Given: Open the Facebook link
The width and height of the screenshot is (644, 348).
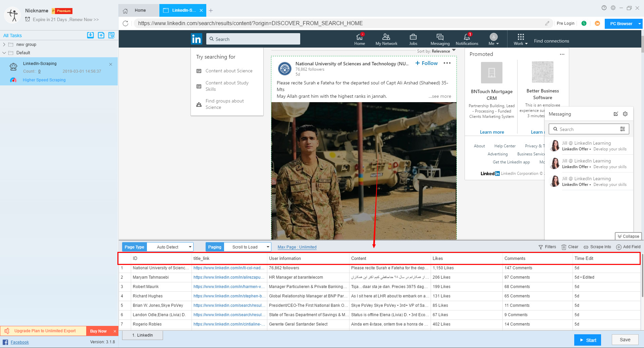Looking at the screenshot, I should [20, 342].
